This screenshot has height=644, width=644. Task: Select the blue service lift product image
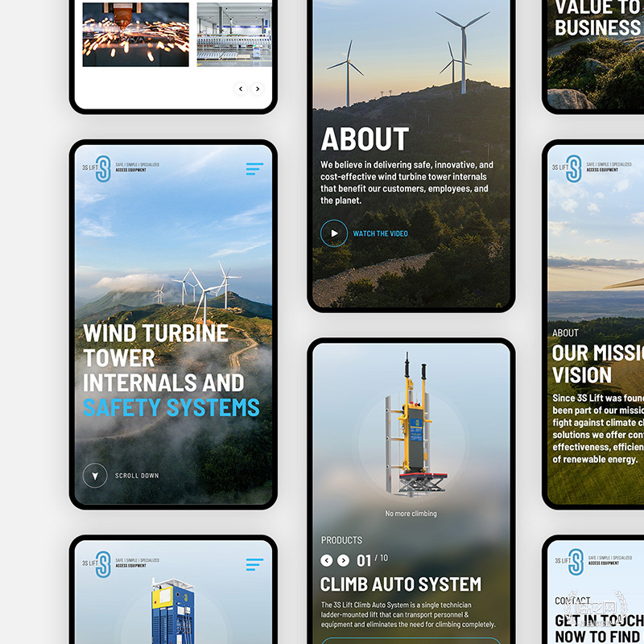[x=173, y=612]
